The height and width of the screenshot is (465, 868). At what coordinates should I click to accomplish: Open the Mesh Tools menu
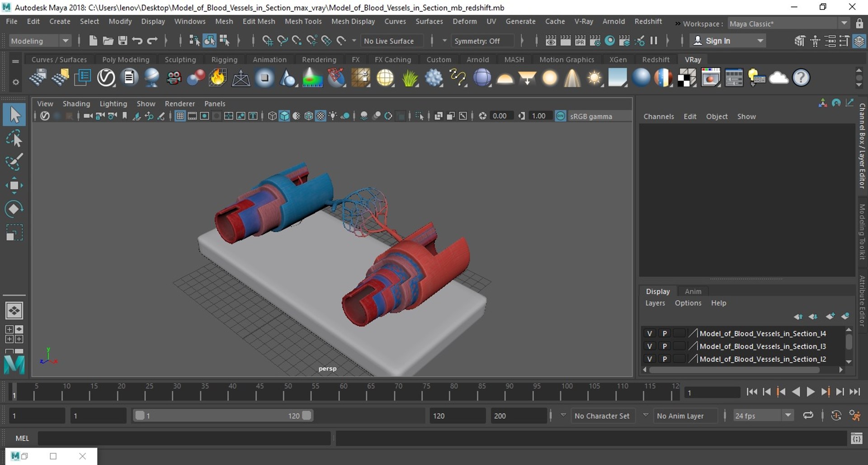click(x=303, y=21)
